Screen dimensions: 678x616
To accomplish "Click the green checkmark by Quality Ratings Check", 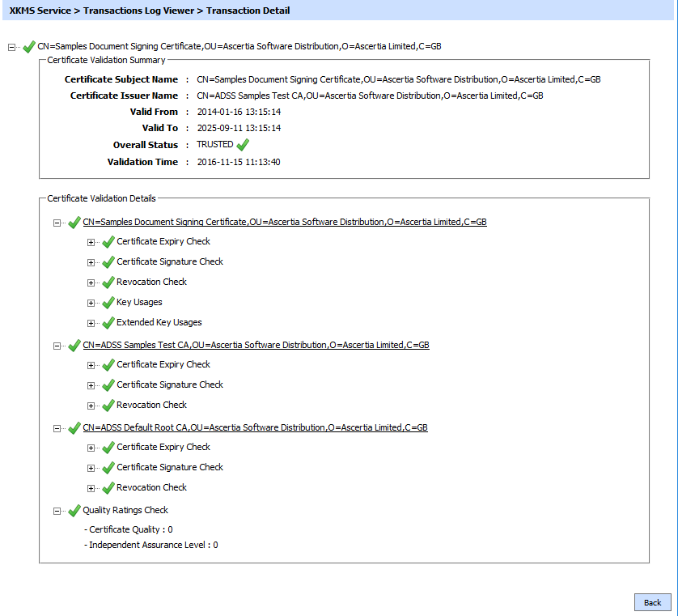I will point(74,511).
